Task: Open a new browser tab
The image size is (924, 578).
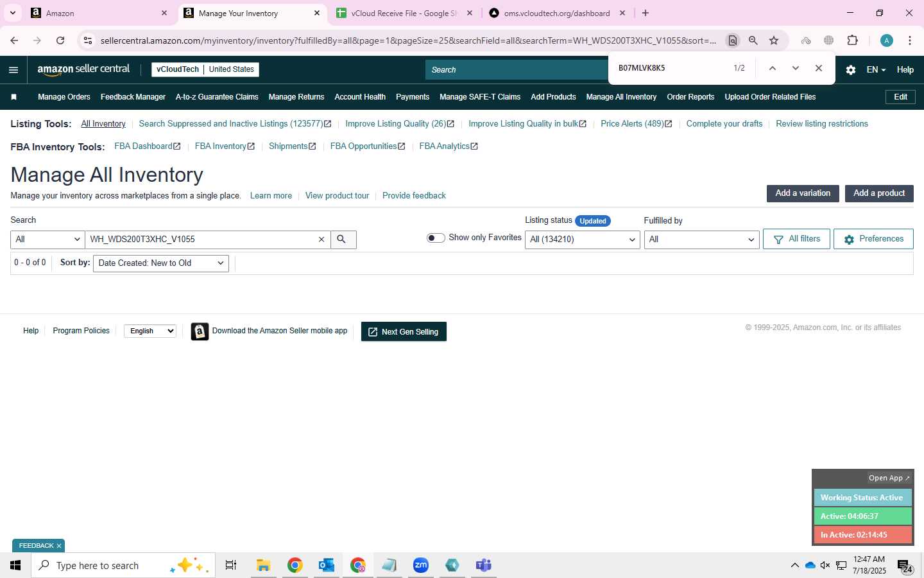Action: tap(646, 13)
